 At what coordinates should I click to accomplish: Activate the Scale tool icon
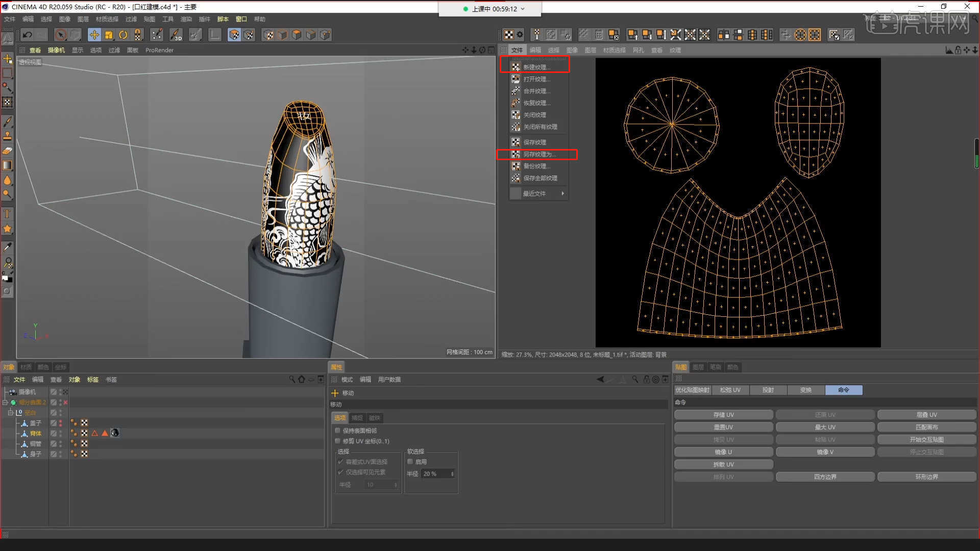(109, 35)
